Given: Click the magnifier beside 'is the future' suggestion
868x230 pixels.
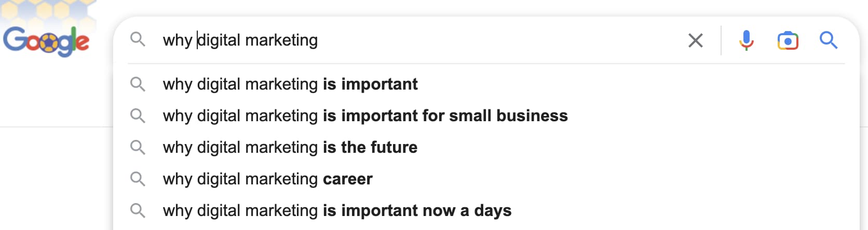Looking at the screenshot, I should [x=138, y=147].
